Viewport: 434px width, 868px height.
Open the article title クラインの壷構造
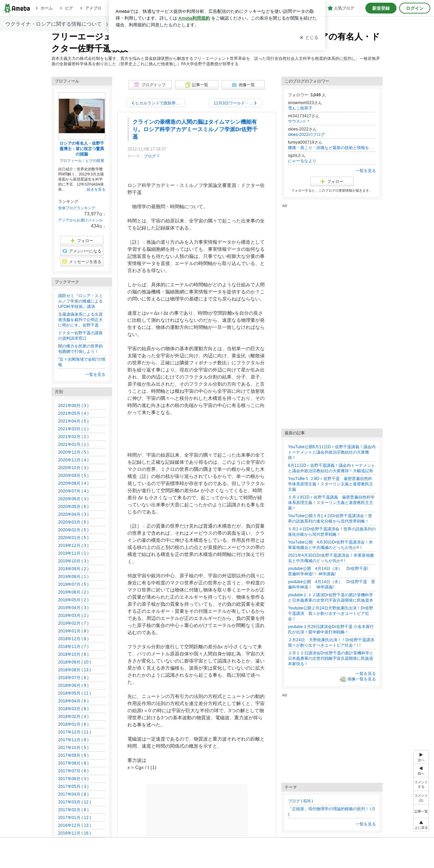195,129
